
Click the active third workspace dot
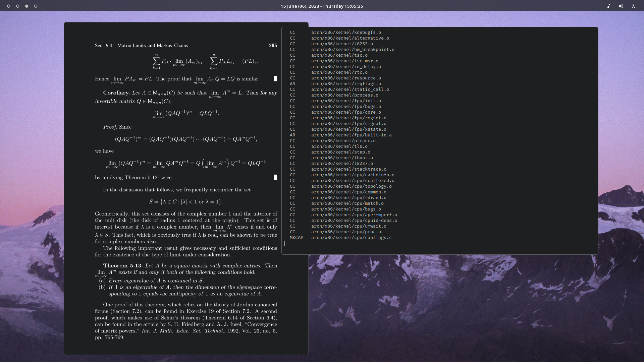pos(27,6)
